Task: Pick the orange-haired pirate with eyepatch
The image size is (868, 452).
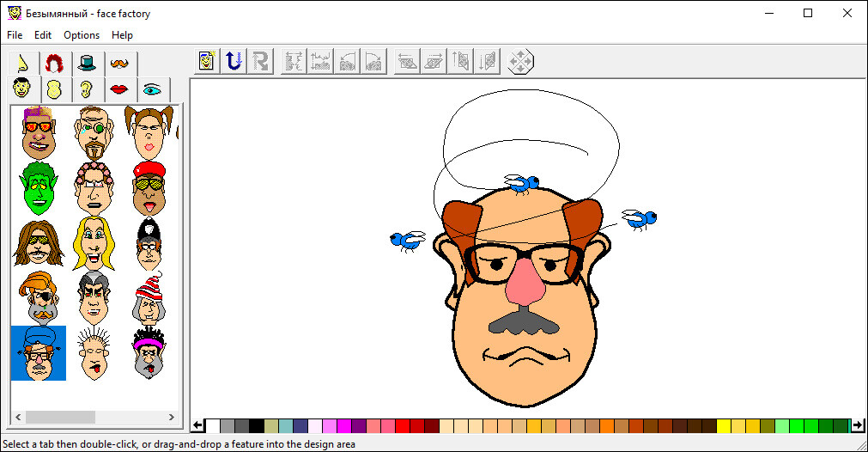Action: (x=38, y=298)
